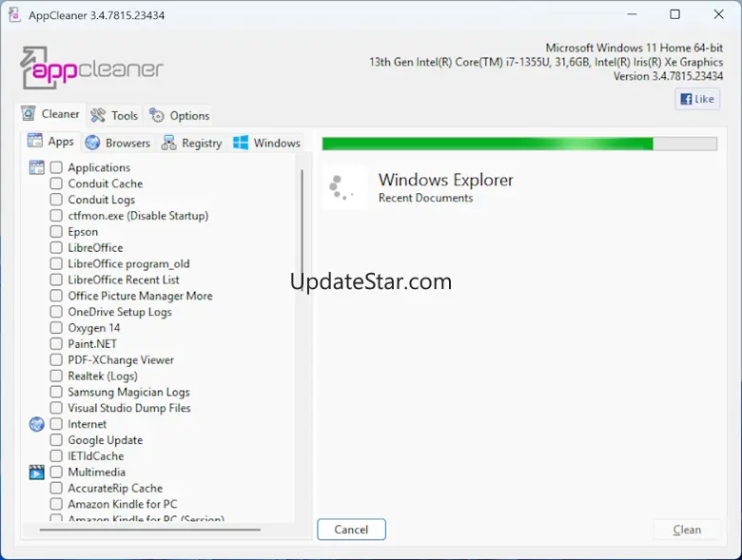Click the green scan progress bar
Screen dimensions: 742x560
(x=519, y=144)
